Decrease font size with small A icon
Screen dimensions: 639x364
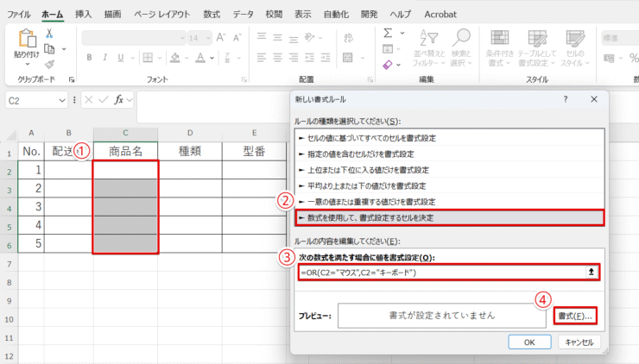(x=237, y=38)
